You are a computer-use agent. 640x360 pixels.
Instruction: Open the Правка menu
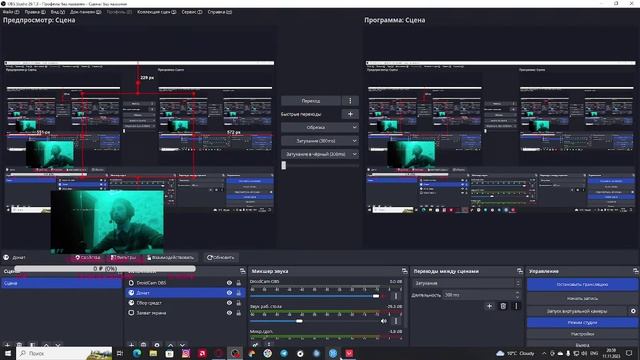[35, 12]
